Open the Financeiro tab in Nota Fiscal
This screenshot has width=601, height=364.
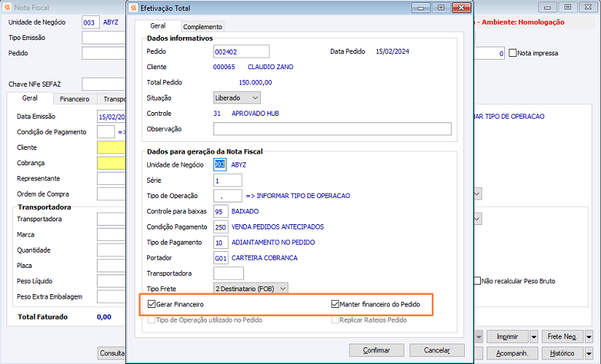click(x=75, y=99)
